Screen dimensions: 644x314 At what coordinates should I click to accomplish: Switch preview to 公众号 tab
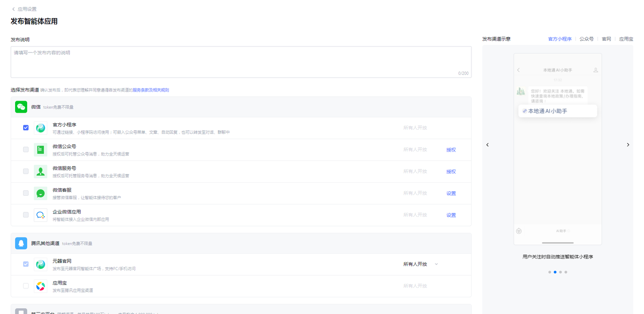tap(586, 39)
